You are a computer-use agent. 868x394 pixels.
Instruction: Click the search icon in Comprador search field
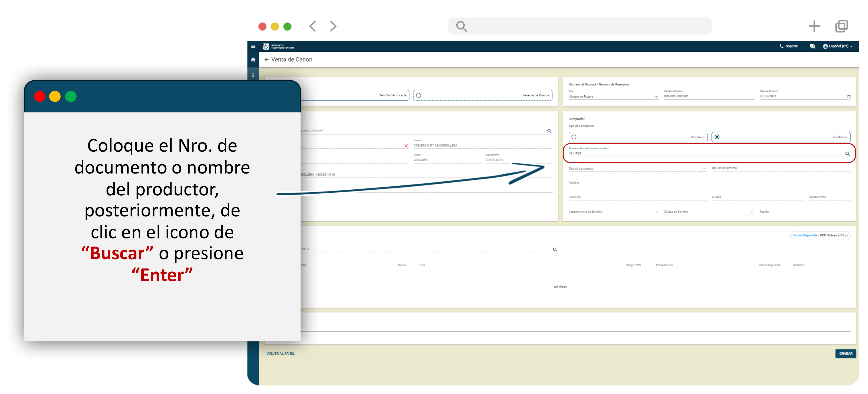coord(847,153)
